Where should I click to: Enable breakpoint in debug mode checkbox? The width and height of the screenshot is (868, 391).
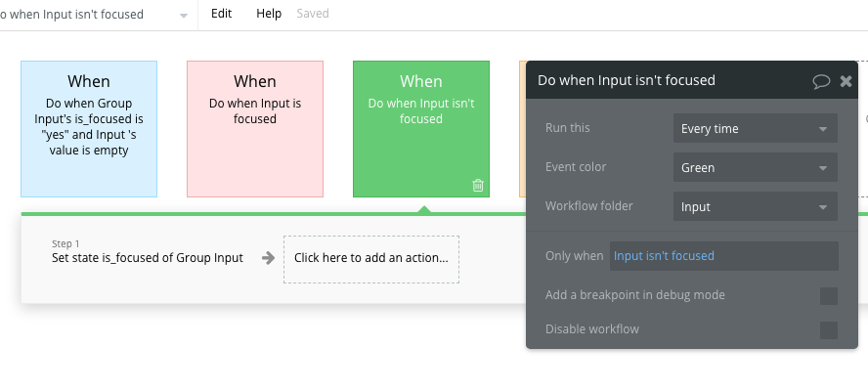828,296
